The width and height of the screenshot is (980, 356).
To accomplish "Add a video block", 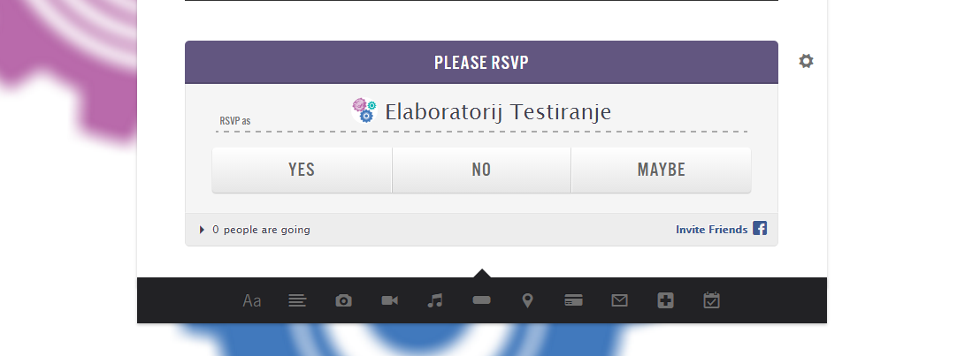I will tap(390, 301).
